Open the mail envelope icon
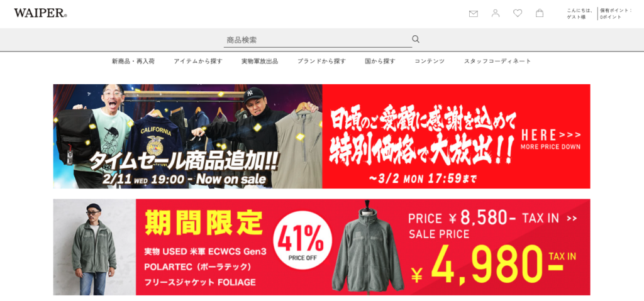The width and height of the screenshot is (644, 301). coord(473,14)
